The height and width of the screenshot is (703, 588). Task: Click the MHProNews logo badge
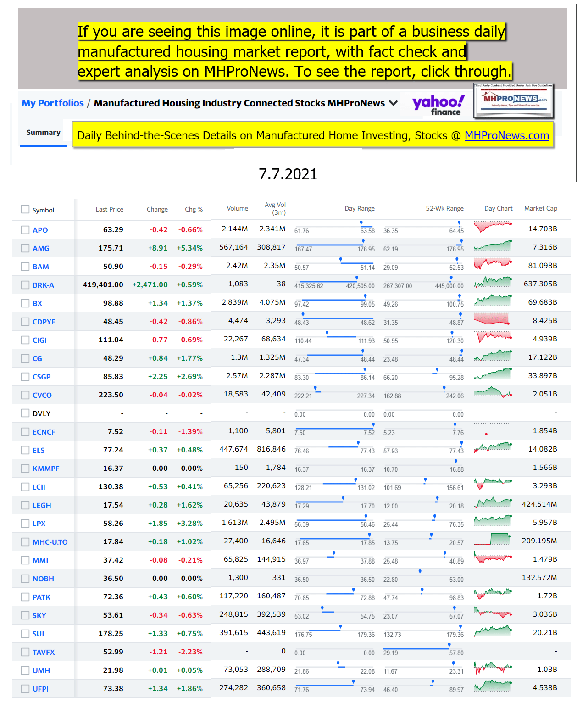tap(514, 100)
